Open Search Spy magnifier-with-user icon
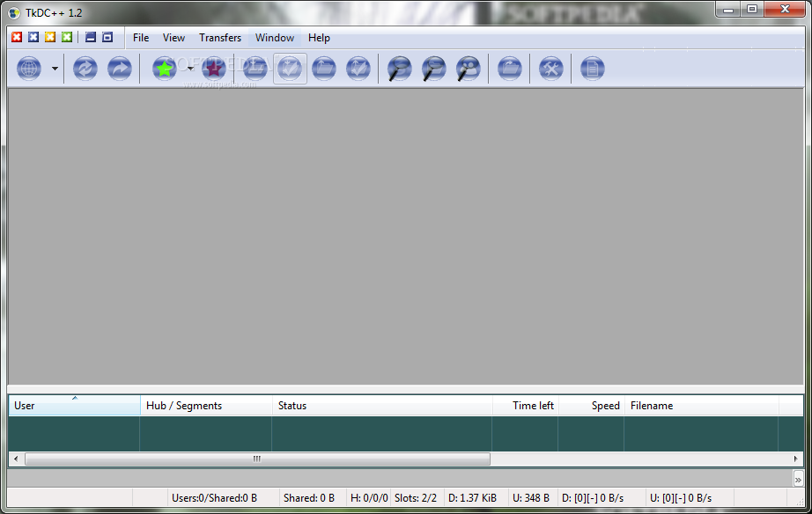812x514 pixels. coord(469,69)
